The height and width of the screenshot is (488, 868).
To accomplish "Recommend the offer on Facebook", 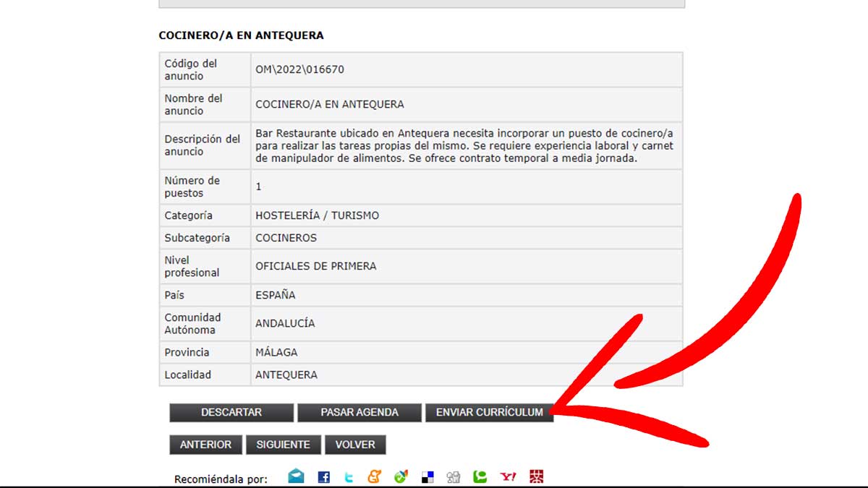I will 324,476.
